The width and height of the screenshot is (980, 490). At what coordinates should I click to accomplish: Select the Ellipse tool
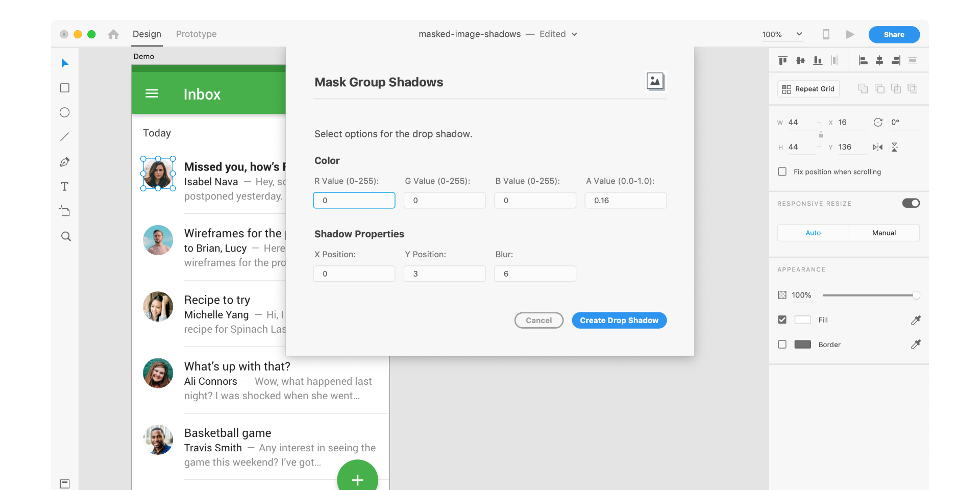pyautogui.click(x=65, y=112)
